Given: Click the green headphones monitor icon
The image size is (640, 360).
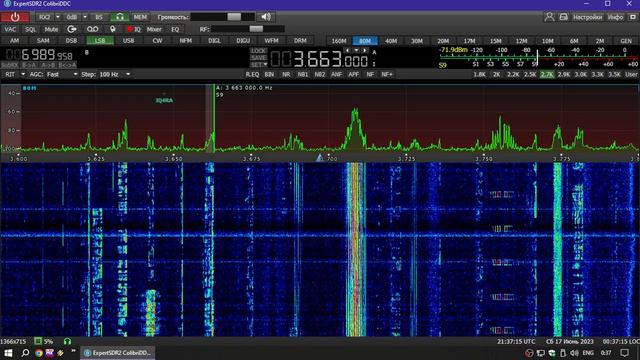Looking at the screenshot, I should [x=120, y=17].
